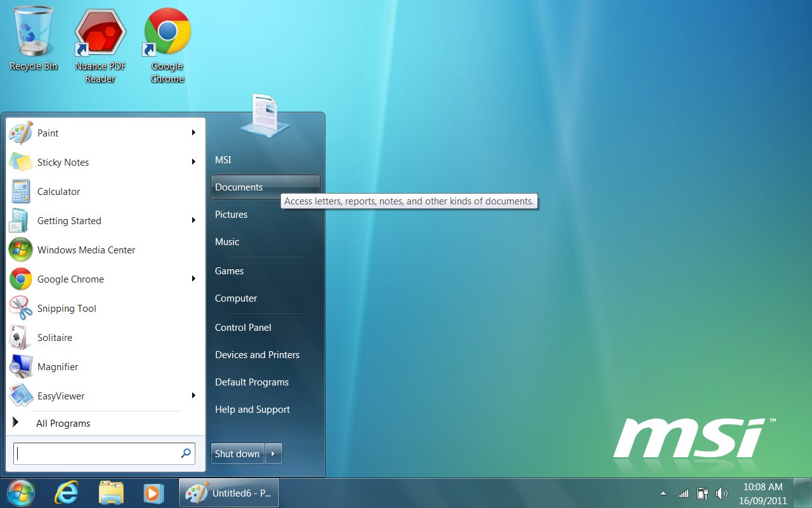Click the network signal tray icon
Screen dimensions: 812x508
[683, 493]
